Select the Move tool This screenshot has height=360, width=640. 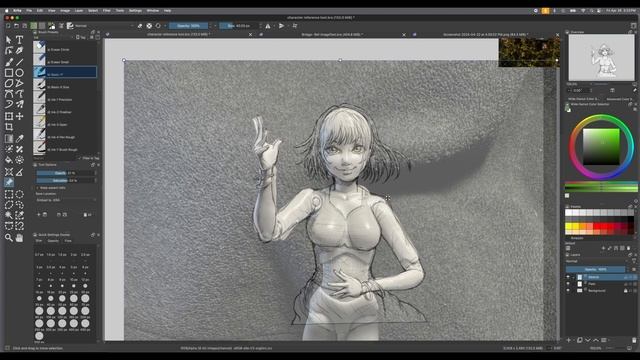pyautogui.click(x=19, y=116)
